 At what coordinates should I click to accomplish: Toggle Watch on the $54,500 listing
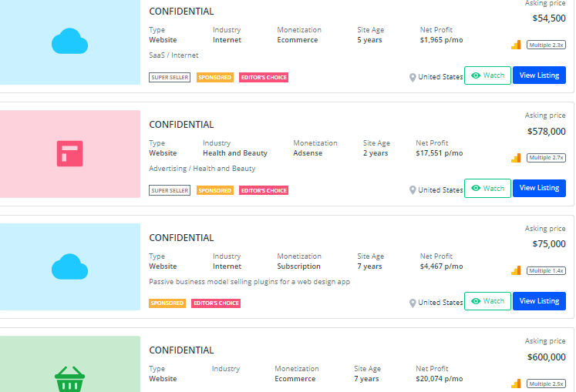coord(487,75)
